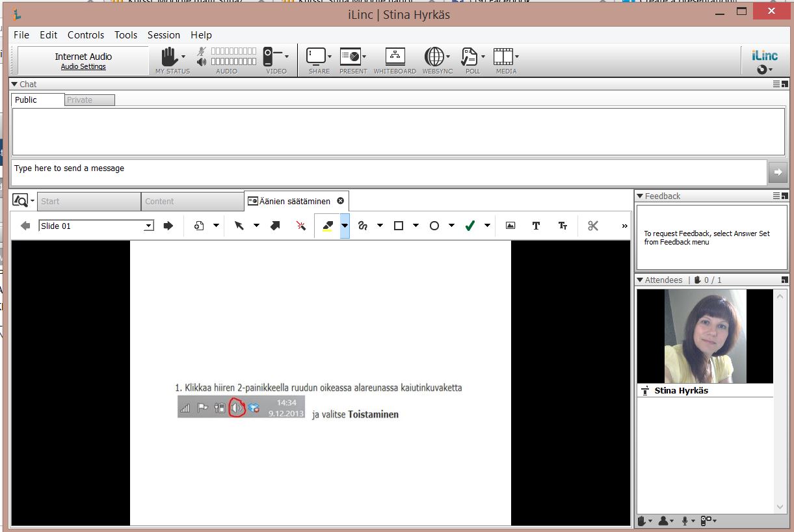Go to the next slide arrow
Screen dimensions: 794x532
168,226
